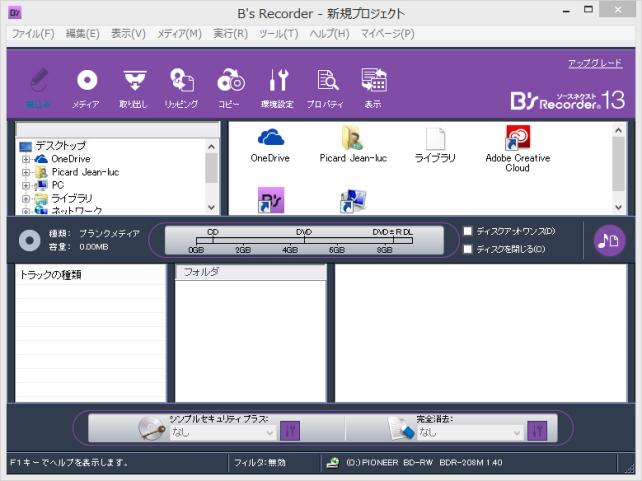The image size is (642, 481).
Task: Click the disc capacity gauge bar
Action: pyautogui.click(x=304, y=240)
